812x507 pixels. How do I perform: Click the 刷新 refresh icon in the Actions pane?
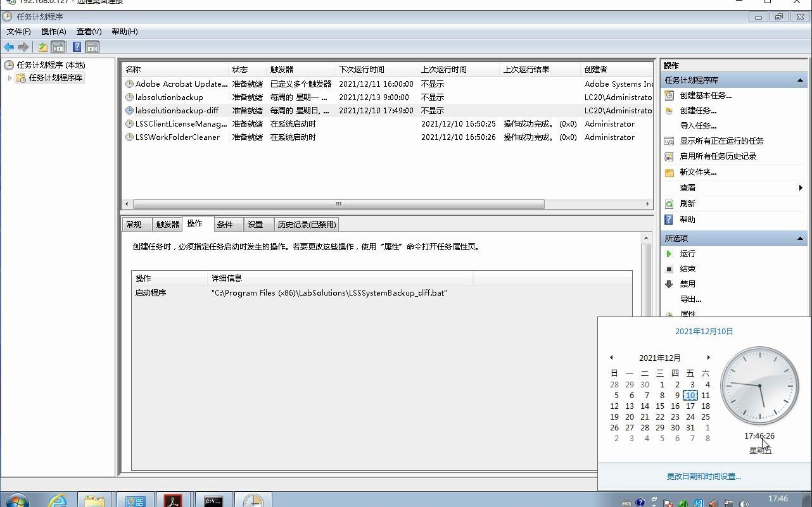pos(668,203)
